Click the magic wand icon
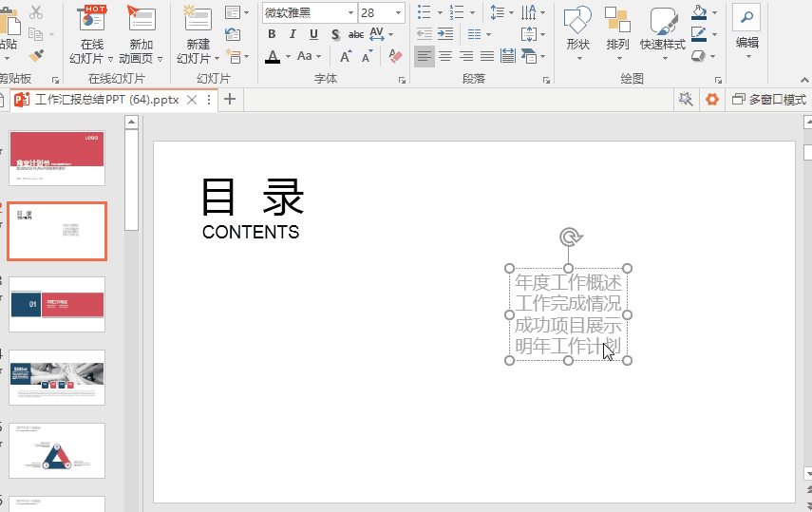812x512 pixels. point(686,99)
